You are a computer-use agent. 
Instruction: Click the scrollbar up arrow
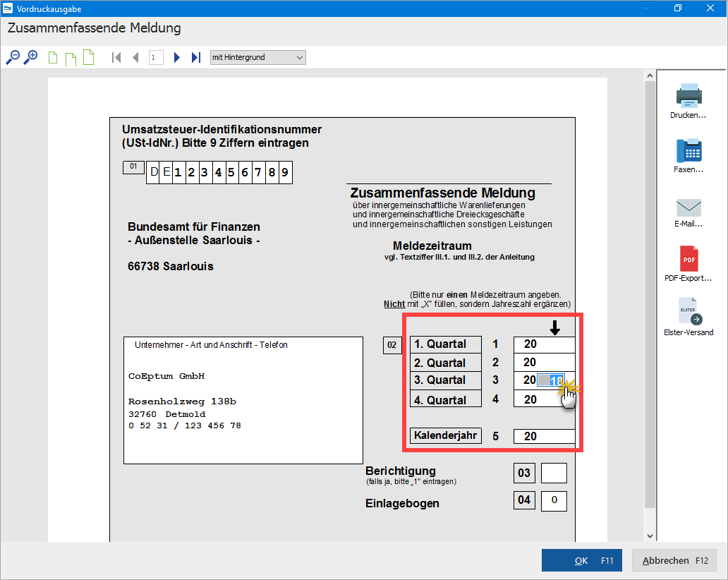pyautogui.click(x=650, y=75)
